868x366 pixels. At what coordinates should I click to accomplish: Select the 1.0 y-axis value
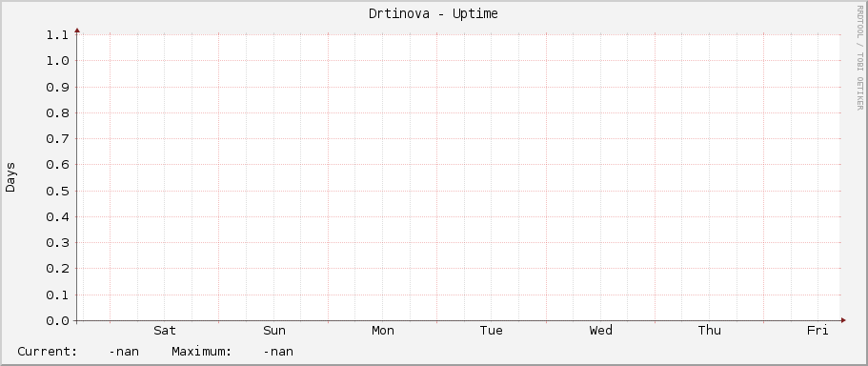(x=57, y=61)
